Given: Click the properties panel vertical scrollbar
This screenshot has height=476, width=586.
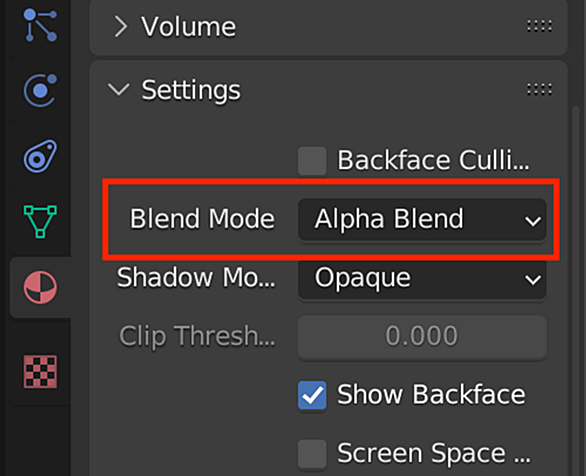Looking at the screenshot, I should coord(576,291).
